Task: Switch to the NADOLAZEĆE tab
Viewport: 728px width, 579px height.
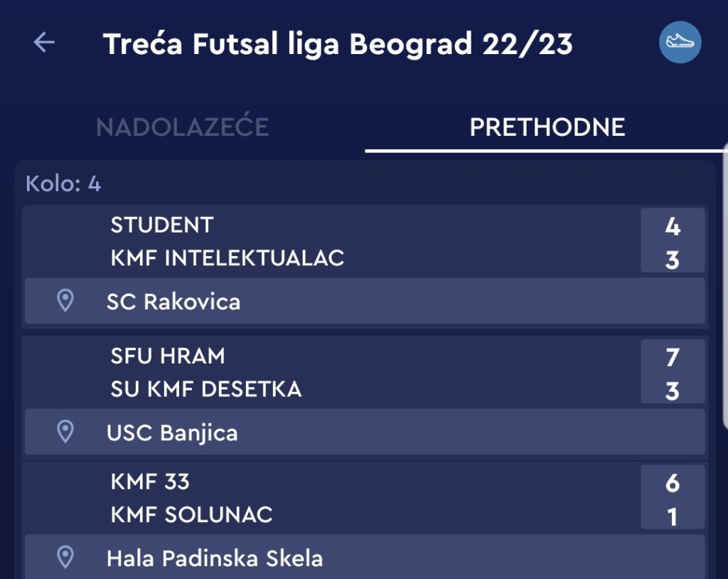Action: tap(183, 127)
